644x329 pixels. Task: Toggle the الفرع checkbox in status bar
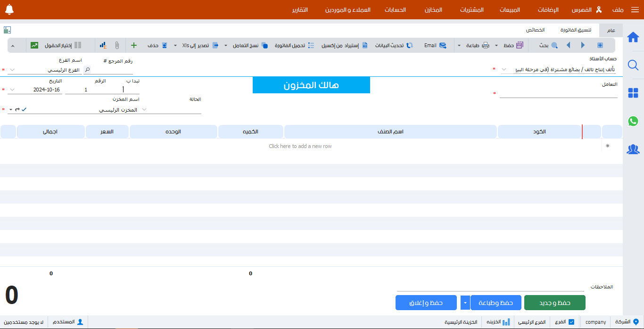[571, 322]
